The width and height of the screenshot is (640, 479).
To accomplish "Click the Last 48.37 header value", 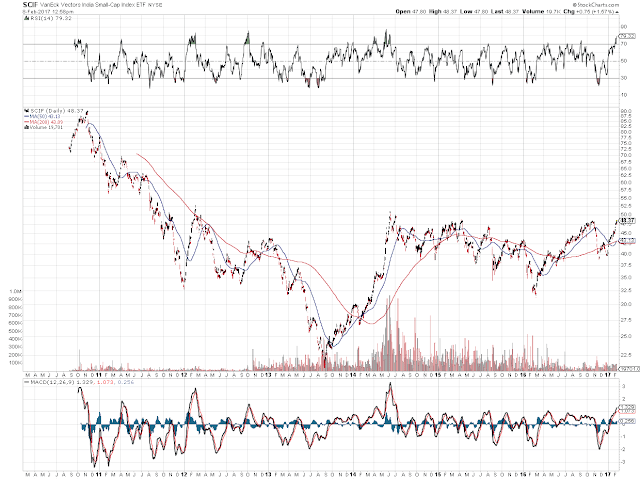I will click(x=505, y=11).
